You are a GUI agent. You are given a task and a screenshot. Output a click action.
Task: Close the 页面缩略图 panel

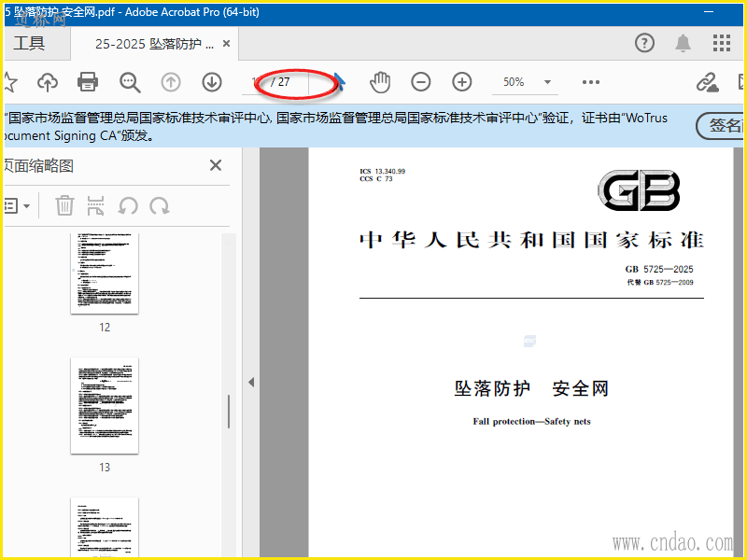pos(216,165)
